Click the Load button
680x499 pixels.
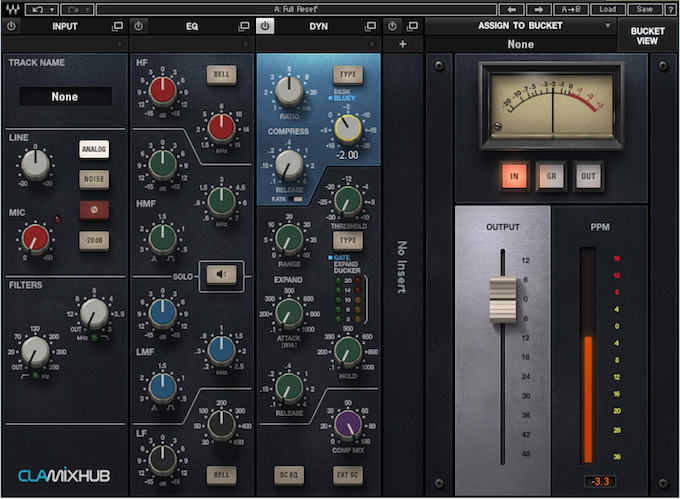[608, 9]
